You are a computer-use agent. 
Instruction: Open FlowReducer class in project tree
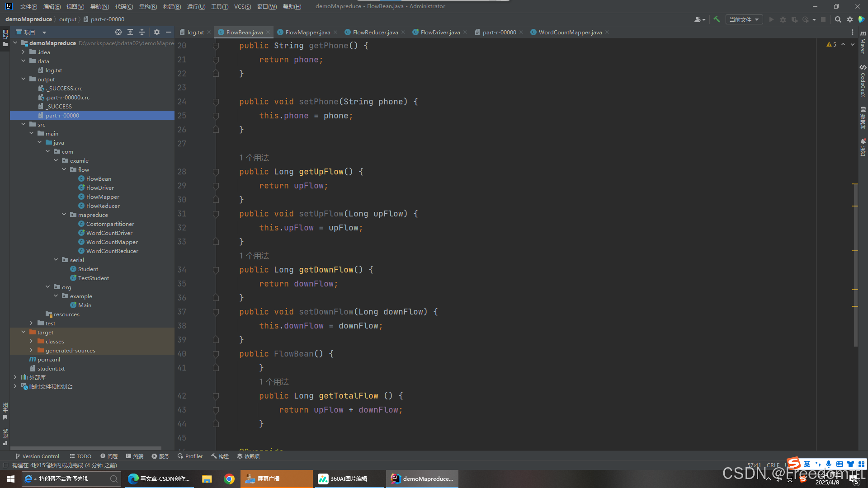click(103, 206)
